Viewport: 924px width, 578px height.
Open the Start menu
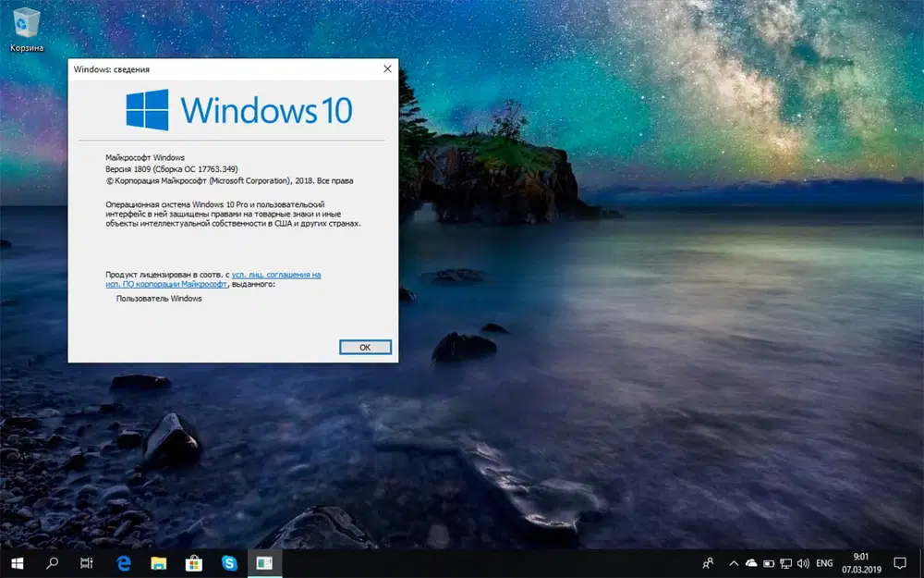pyautogui.click(x=17, y=564)
